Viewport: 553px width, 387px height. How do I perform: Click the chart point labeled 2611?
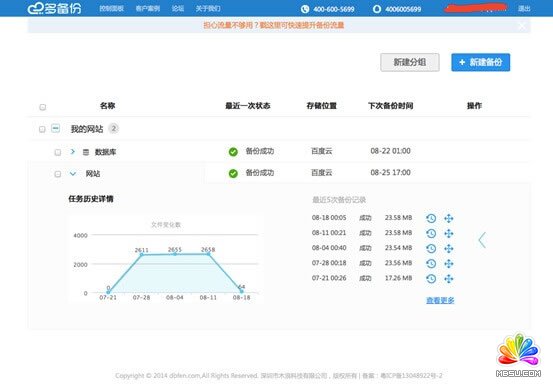click(x=141, y=254)
